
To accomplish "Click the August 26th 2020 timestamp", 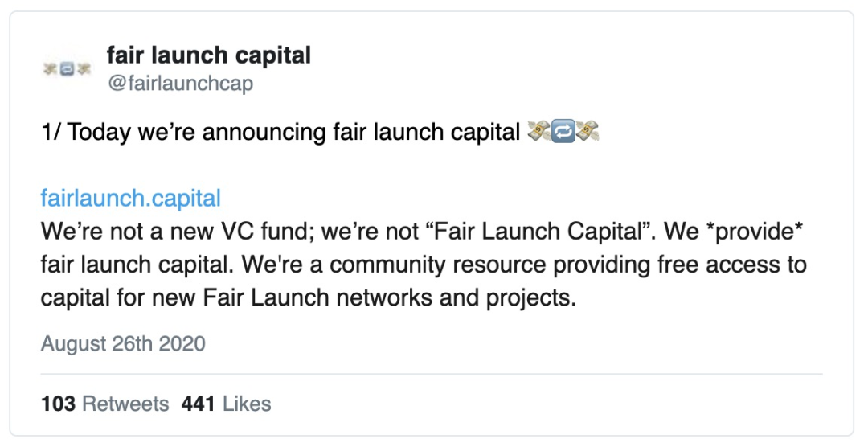I will pos(123,343).
